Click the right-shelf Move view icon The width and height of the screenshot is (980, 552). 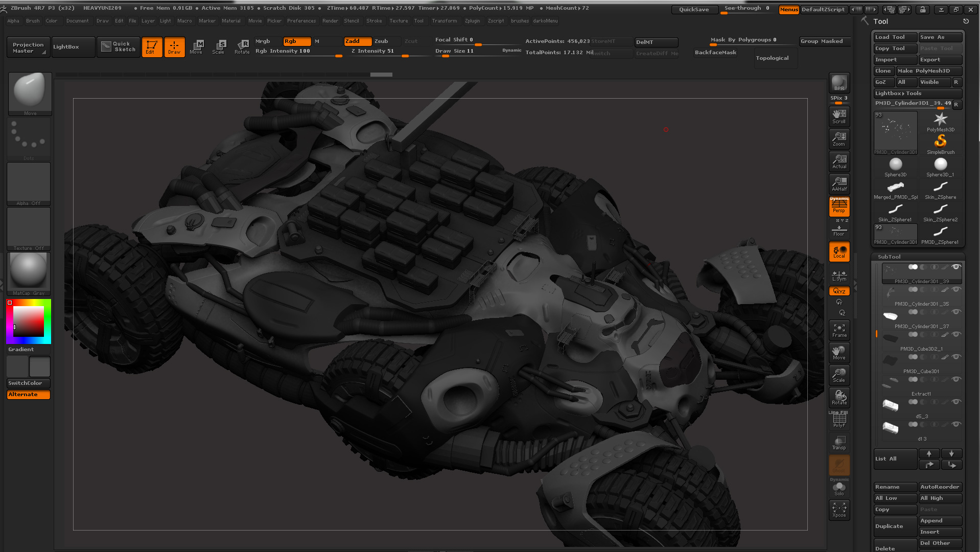point(839,353)
